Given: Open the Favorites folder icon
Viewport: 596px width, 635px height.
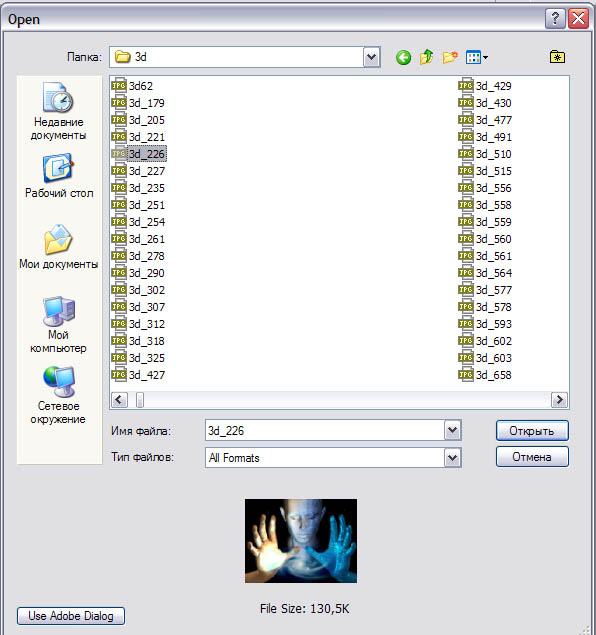Looking at the screenshot, I should [x=558, y=57].
